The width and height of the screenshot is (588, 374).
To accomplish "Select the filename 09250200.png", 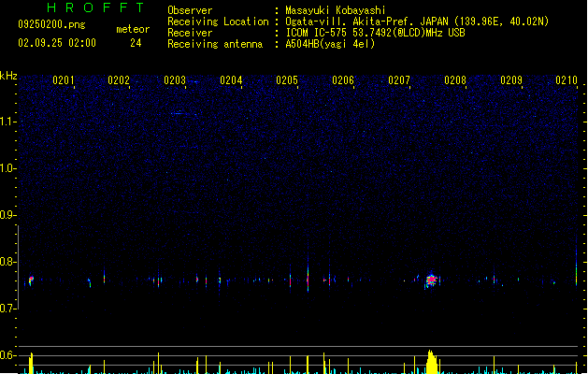I will click(51, 24).
